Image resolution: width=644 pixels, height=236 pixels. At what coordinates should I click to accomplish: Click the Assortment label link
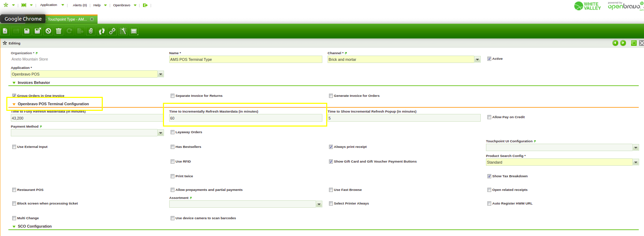pyautogui.click(x=179, y=198)
